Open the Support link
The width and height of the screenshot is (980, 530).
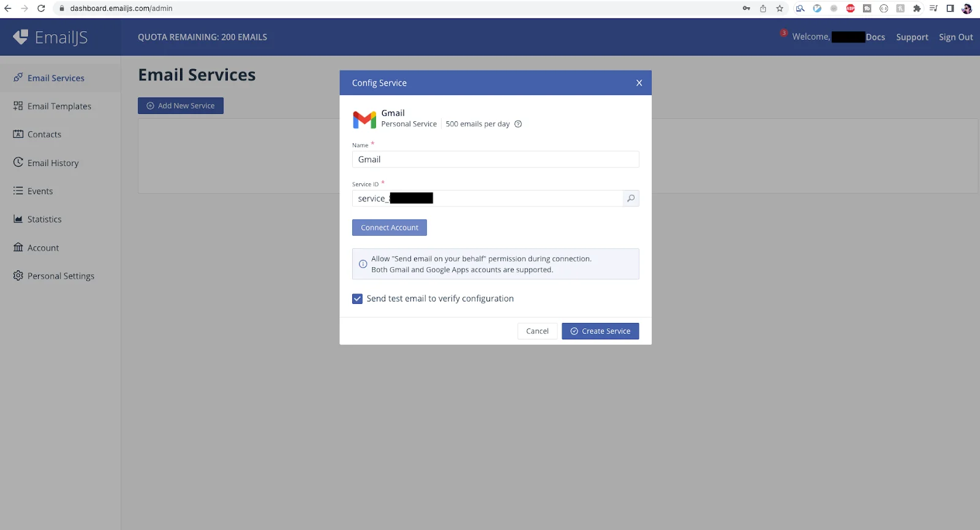point(912,37)
